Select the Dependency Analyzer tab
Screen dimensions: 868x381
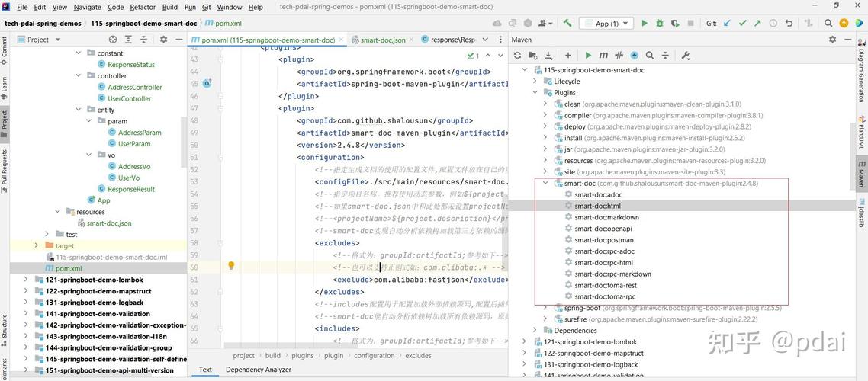[259, 370]
